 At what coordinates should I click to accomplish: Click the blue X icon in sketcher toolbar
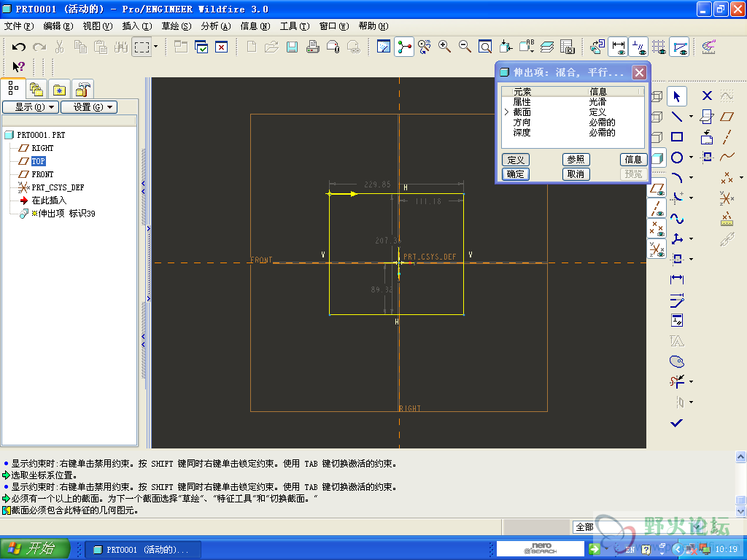pyautogui.click(x=707, y=96)
